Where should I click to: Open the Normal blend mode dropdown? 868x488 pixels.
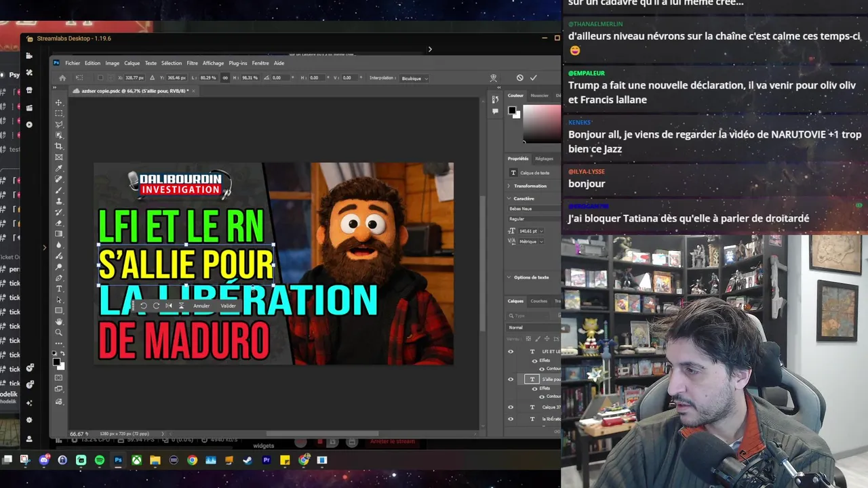pyautogui.click(x=534, y=327)
